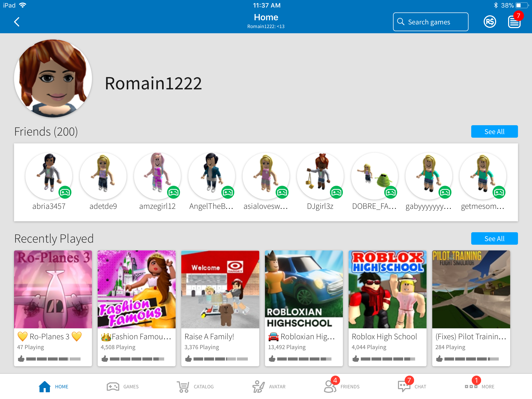Click the '13,492 Playing' count

point(287,347)
